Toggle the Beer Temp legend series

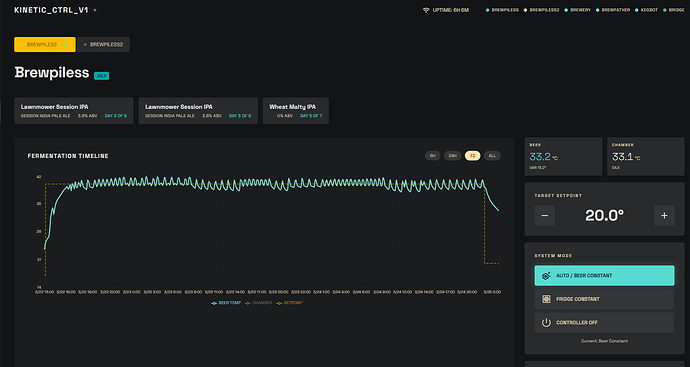coord(226,303)
